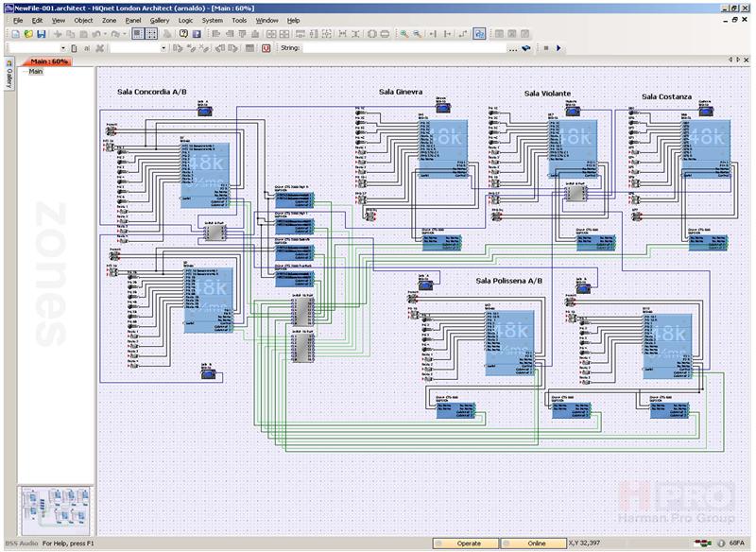Click the wiring route icon
The image size is (756, 552).
463,34
